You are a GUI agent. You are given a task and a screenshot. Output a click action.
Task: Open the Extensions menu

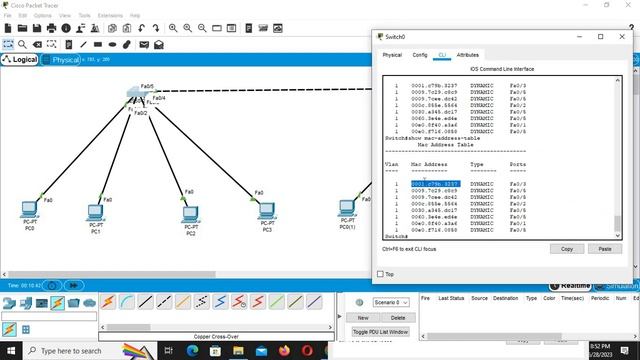coord(110,16)
